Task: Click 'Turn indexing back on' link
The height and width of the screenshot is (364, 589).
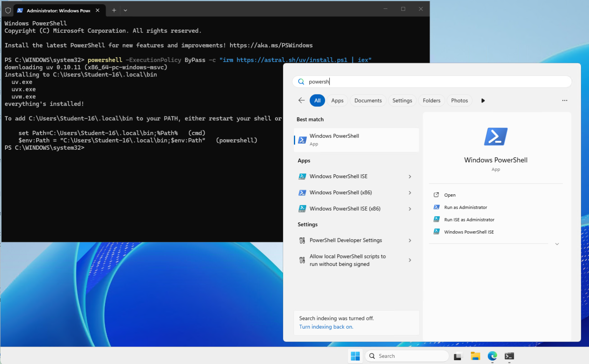Action: point(326,327)
